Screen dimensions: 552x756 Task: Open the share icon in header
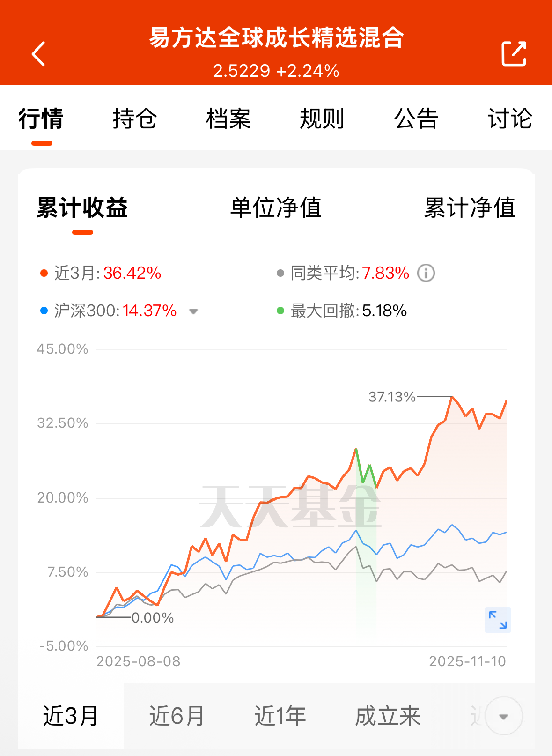click(x=514, y=53)
